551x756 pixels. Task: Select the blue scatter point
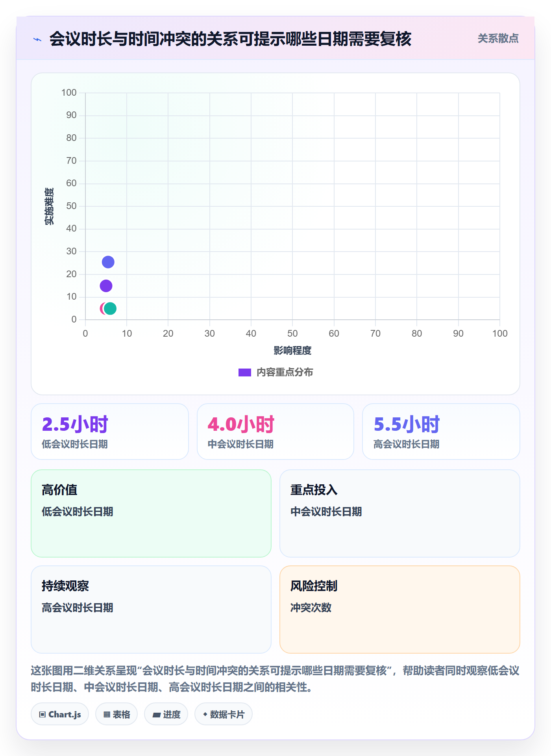click(108, 262)
